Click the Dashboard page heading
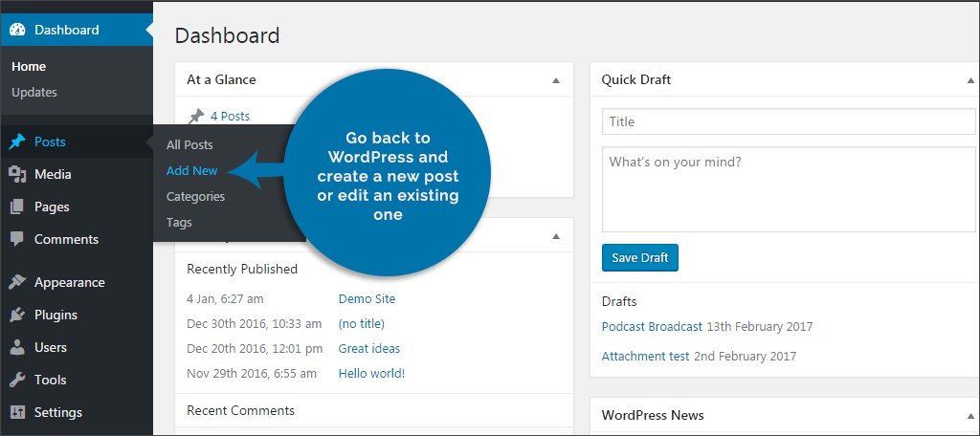Screen dimensions: 980x436 (227, 35)
